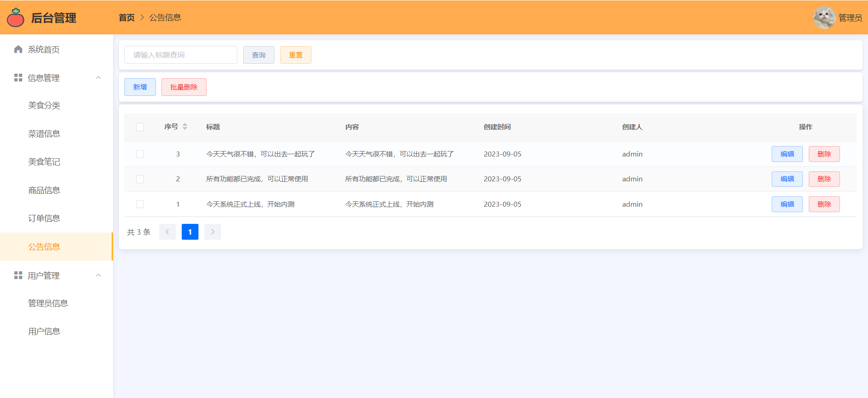Click the date cell in row 3
Screen dimensions: 868x398
coord(502,154)
